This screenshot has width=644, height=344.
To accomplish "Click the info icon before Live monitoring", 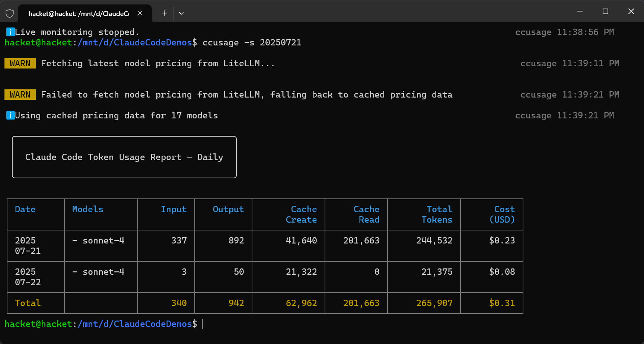I will tap(10, 32).
